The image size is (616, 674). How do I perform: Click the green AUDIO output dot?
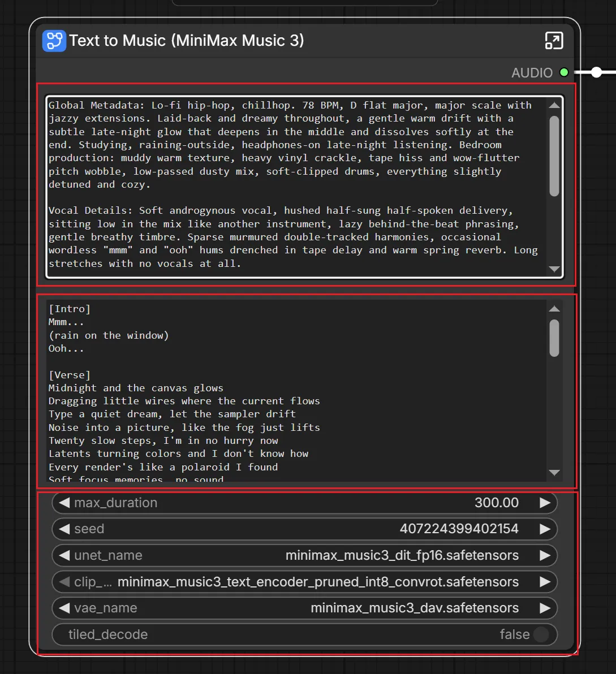[x=564, y=72]
